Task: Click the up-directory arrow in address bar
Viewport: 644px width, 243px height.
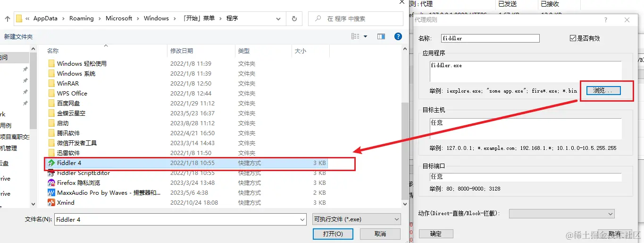Action: click(x=7, y=19)
